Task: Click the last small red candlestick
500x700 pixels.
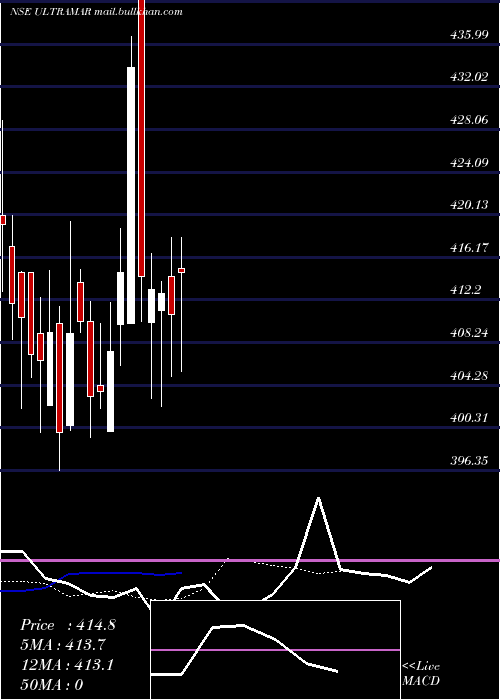Action: coord(182,270)
